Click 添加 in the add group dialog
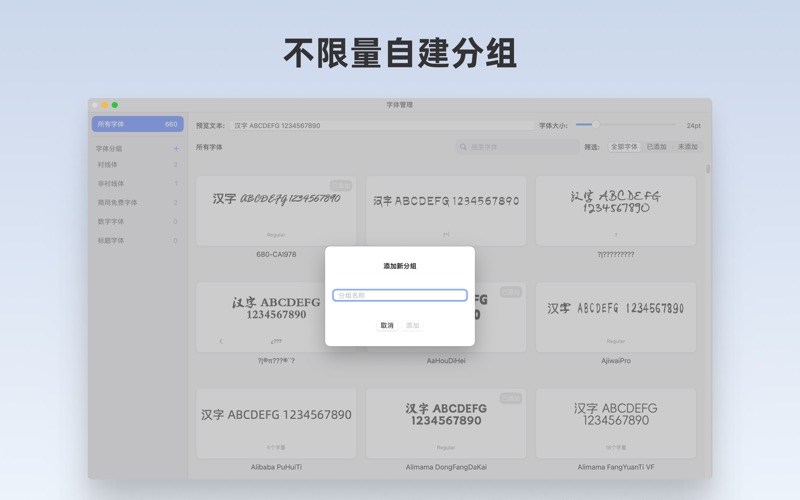 [x=412, y=326]
